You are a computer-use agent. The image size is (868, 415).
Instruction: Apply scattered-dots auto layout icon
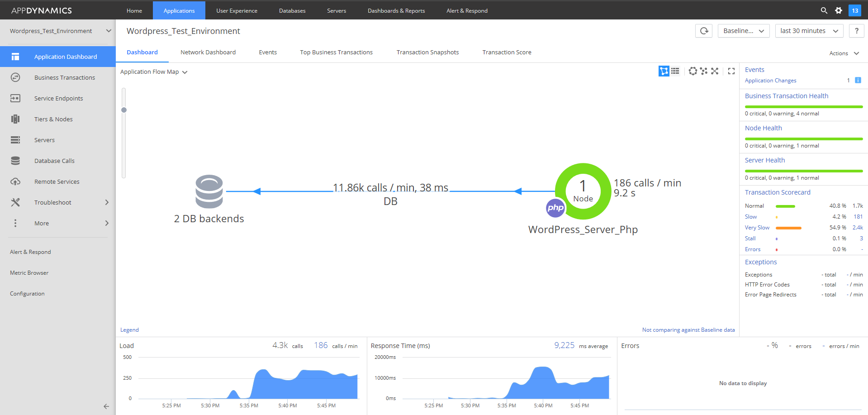click(x=704, y=71)
